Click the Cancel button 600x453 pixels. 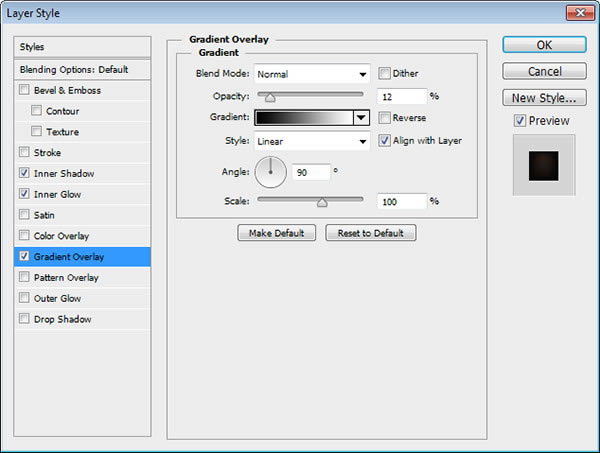[544, 71]
